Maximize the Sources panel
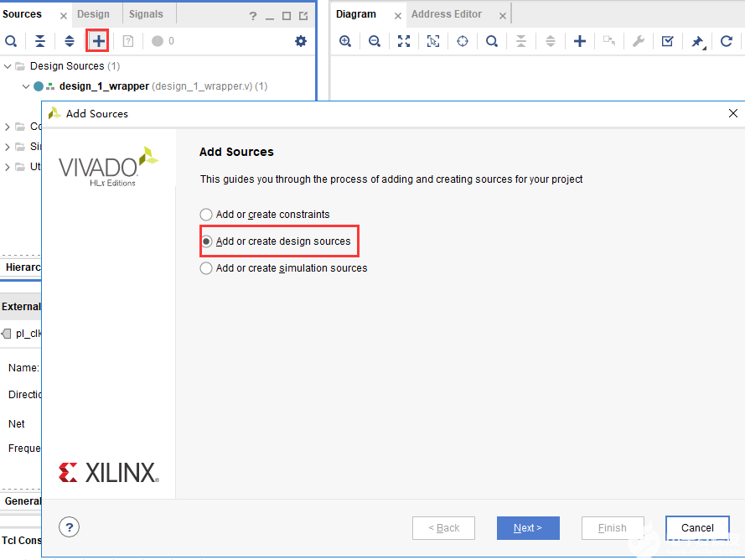745x560 pixels. click(x=287, y=16)
